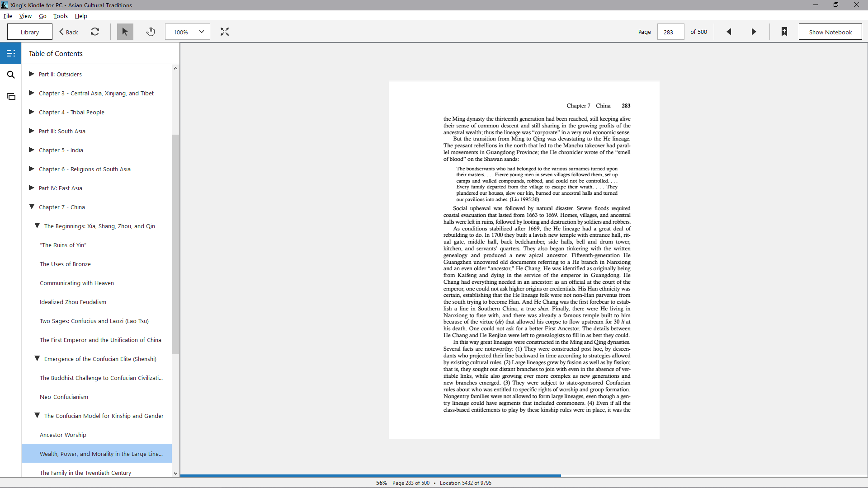Click Location 5432 of 9795 status text

pyautogui.click(x=466, y=483)
